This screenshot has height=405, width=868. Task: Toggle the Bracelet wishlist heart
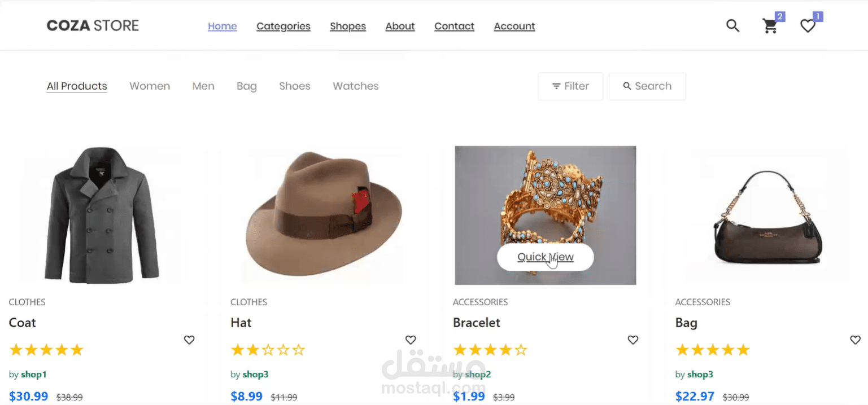click(633, 340)
